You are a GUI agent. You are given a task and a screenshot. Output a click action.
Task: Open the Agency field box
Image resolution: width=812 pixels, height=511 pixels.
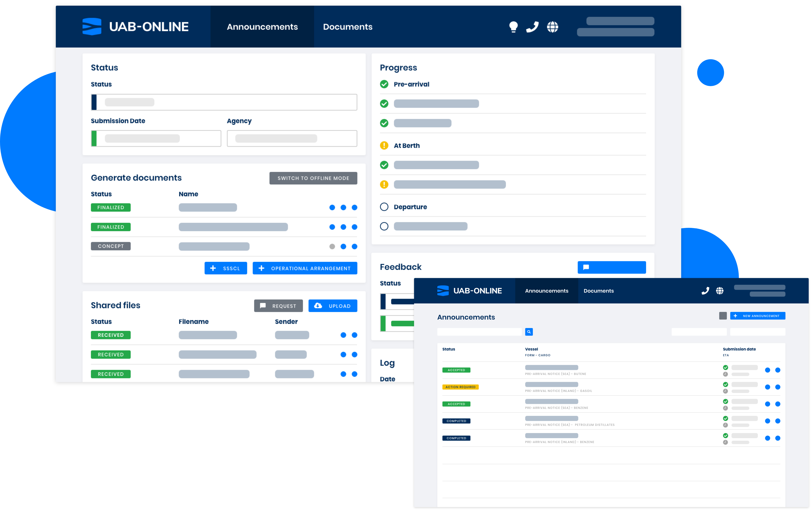[292, 139]
